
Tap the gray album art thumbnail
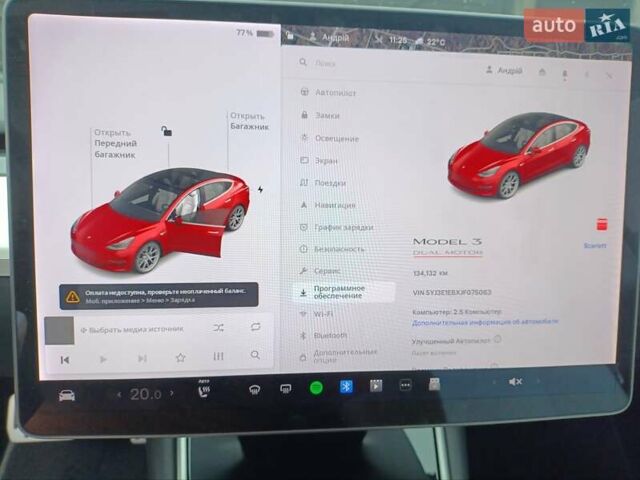point(59,331)
